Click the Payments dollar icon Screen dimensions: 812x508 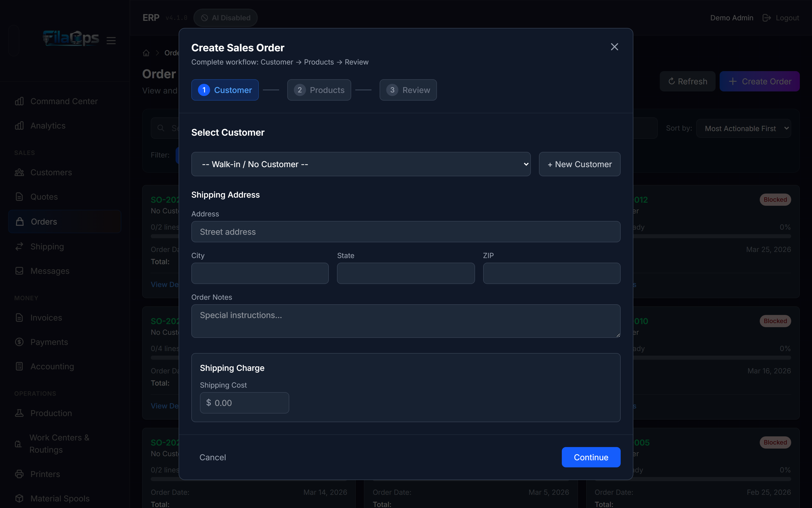(x=20, y=342)
